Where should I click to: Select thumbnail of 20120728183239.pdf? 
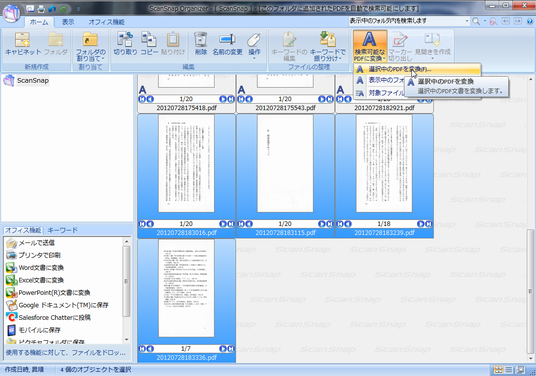click(384, 163)
